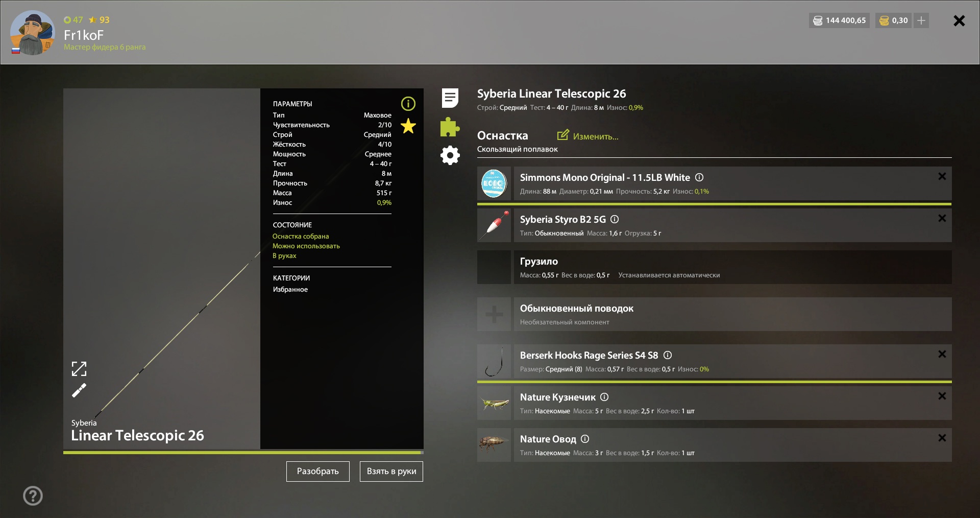Click the В руках status line
Screen dimensions: 980x518
coord(284,255)
